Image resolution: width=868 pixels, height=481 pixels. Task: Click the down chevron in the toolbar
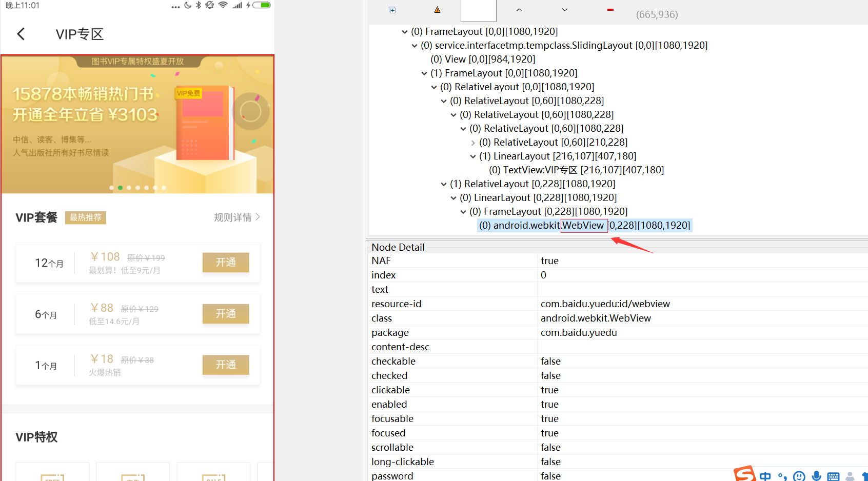[565, 10]
